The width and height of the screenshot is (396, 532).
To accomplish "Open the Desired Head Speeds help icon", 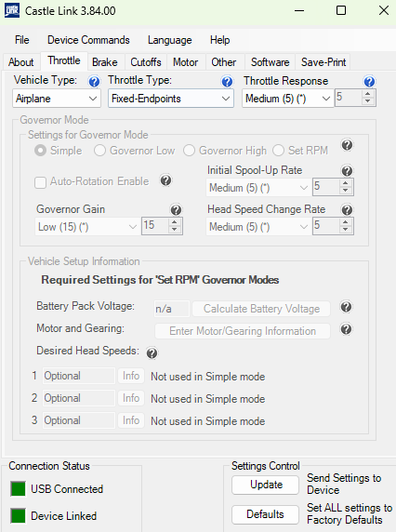I will tap(152, 353).
